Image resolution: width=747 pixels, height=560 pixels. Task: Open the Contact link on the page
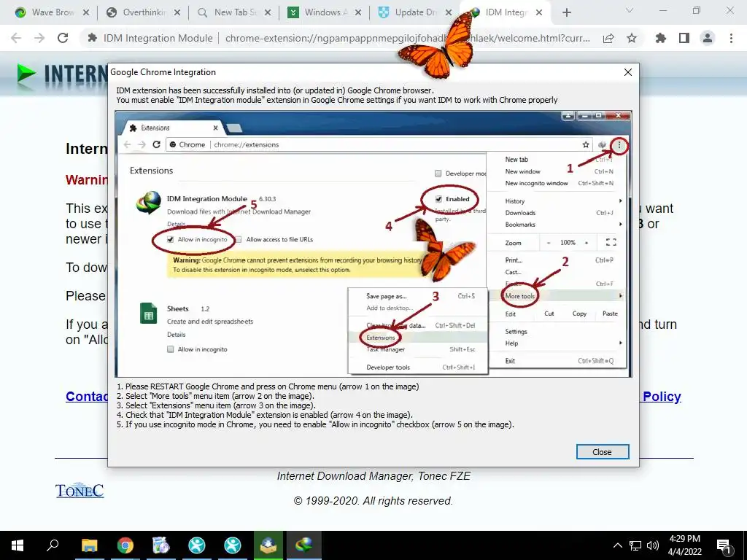point(87,397)
